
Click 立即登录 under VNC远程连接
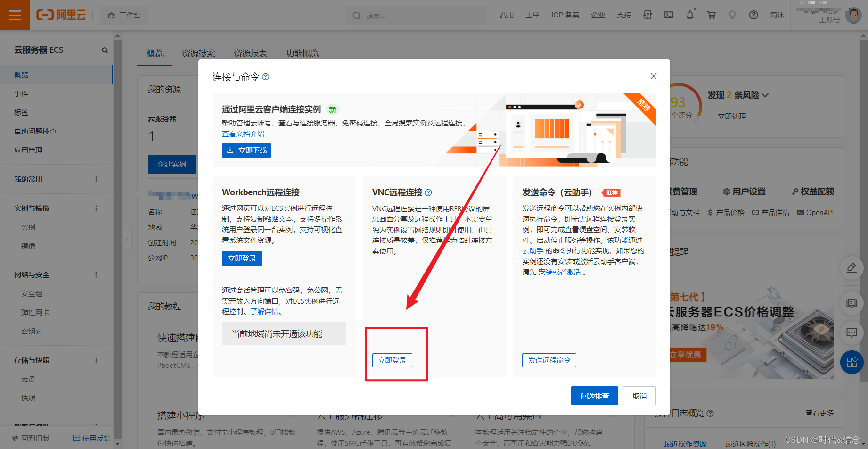click(392, 360)
